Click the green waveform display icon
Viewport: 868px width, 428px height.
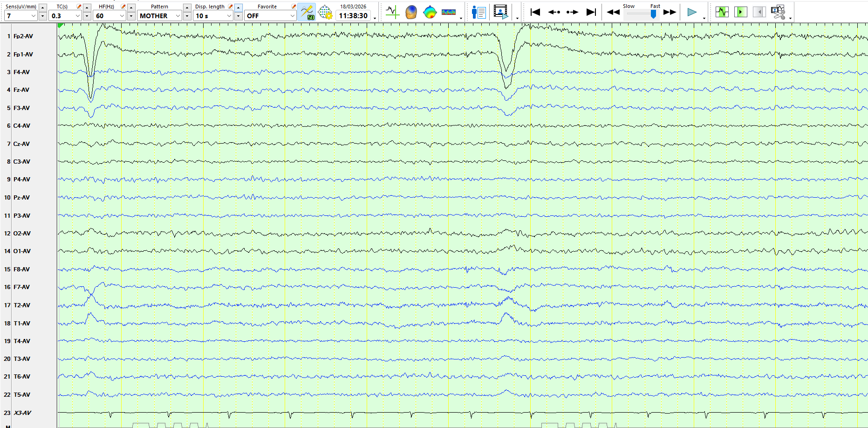(x=722, y=12)
